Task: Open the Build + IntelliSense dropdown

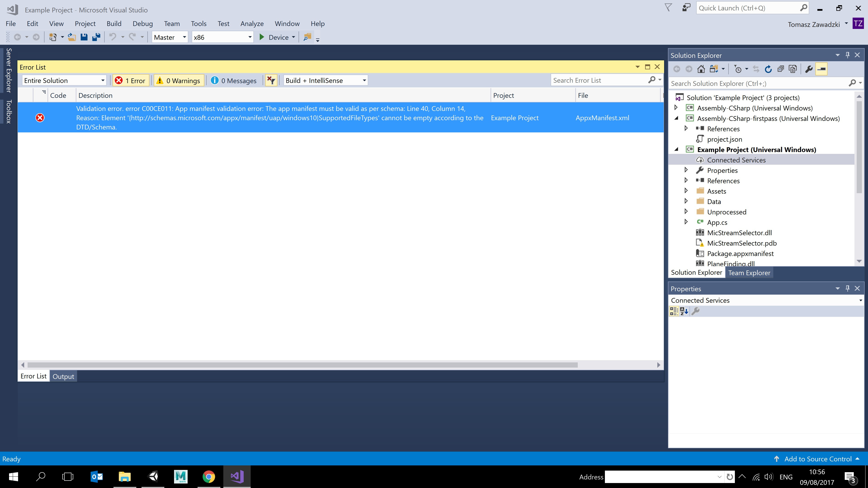Action: click(x=325, y=80)
